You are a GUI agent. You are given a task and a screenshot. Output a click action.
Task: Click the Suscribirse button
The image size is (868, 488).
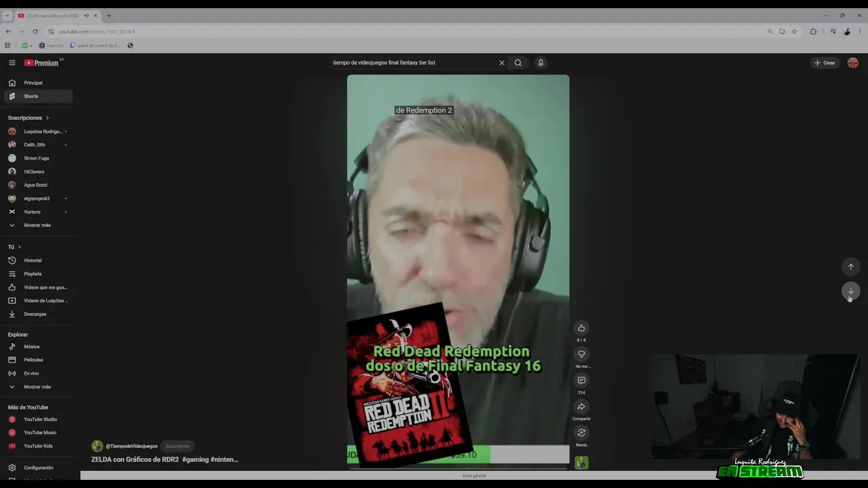[178, 446]
